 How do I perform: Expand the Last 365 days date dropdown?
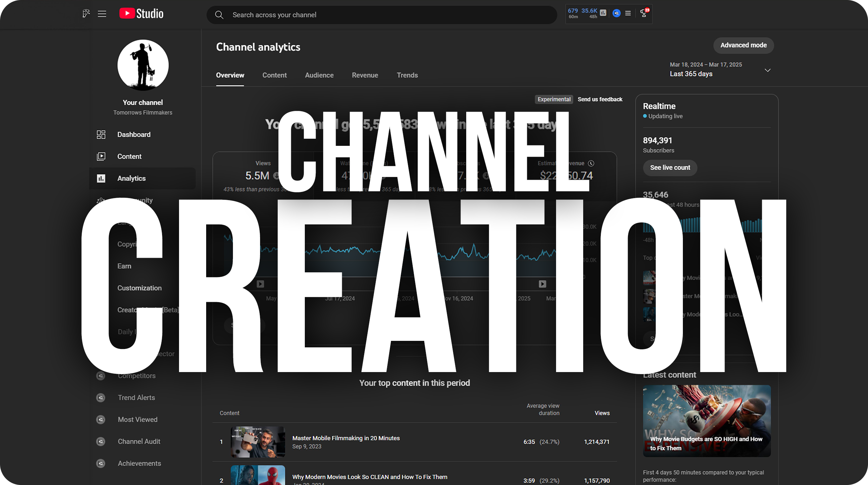tap(768, 70)
